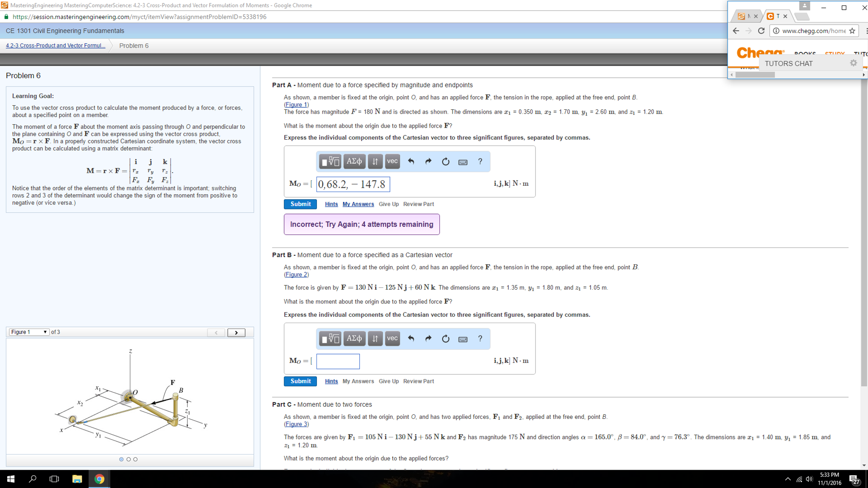Select the third figure page radio button
The width and height of the screenshot is (868, 488).
(x=136, y=459)
